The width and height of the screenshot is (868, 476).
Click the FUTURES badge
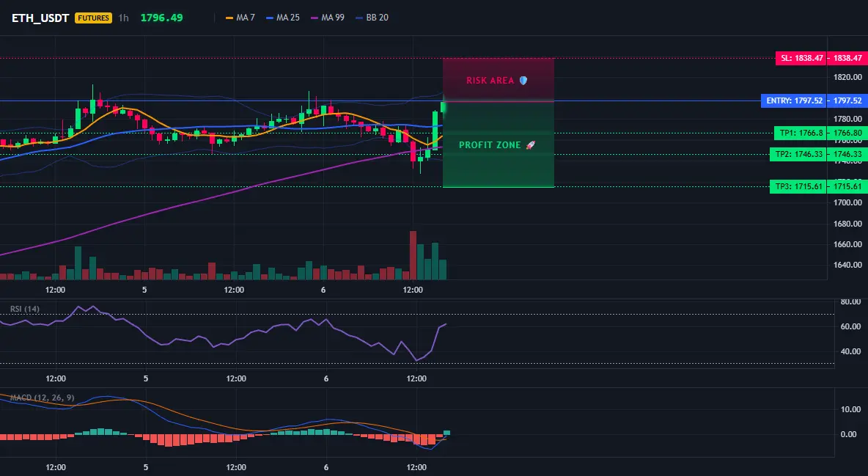click(x=93, y=18)
